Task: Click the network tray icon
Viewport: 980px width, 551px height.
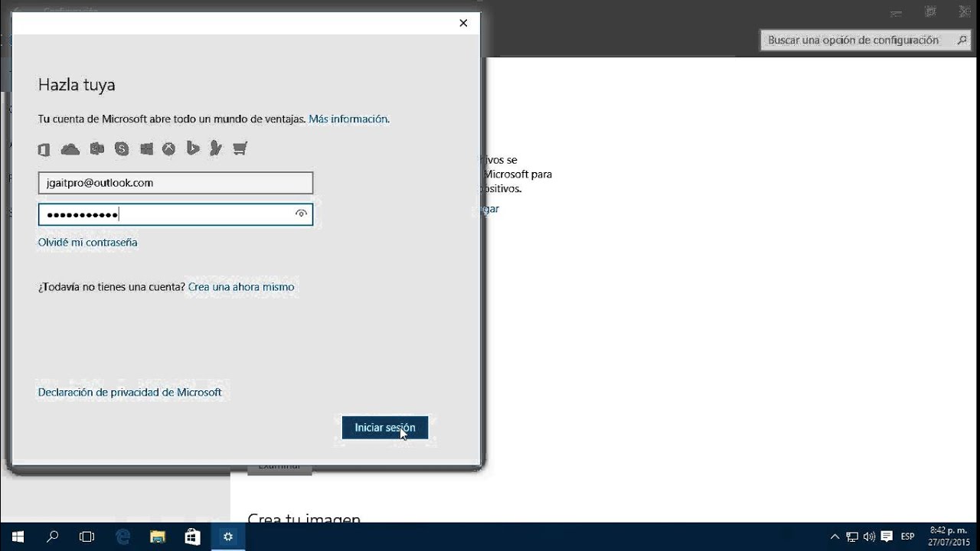Action: click(x=852, y=537)
